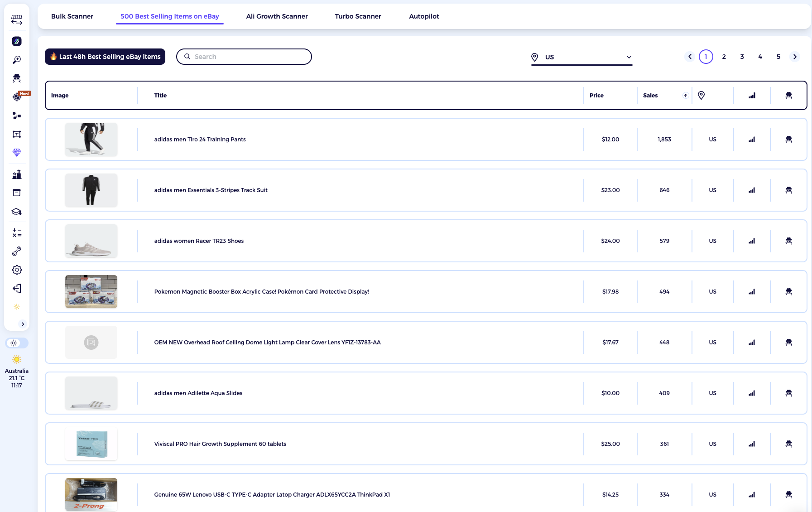The width and height of the screenshot is (812, 512).
Task: Toggle the Sales column sort arrow
Action: click(686, 96)
